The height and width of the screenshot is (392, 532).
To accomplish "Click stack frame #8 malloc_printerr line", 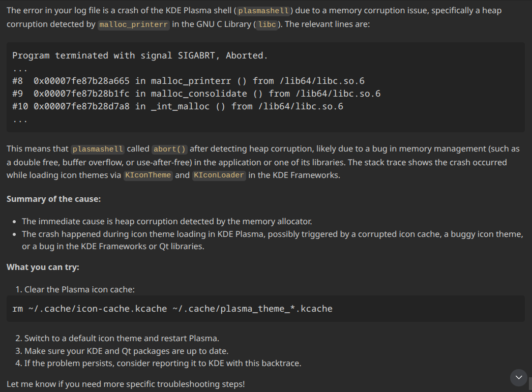I will (x=188, y=81).
